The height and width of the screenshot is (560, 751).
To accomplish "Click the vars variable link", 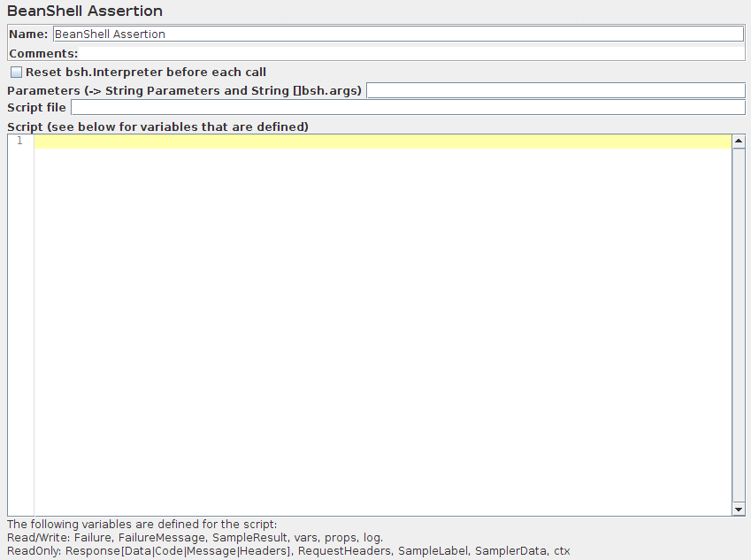I will point(306,537).
